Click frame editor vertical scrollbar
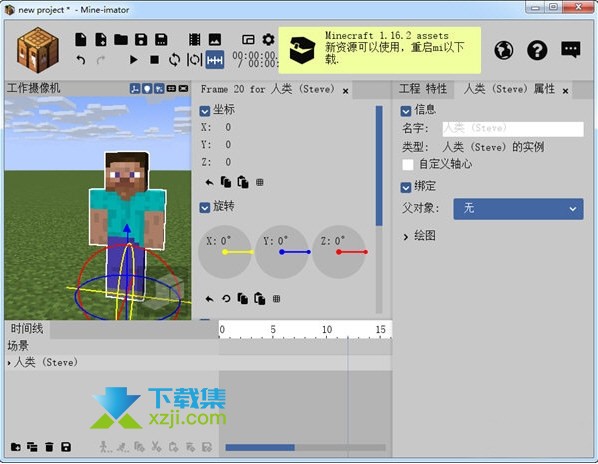The image size is (598, 464). point(379,166)
